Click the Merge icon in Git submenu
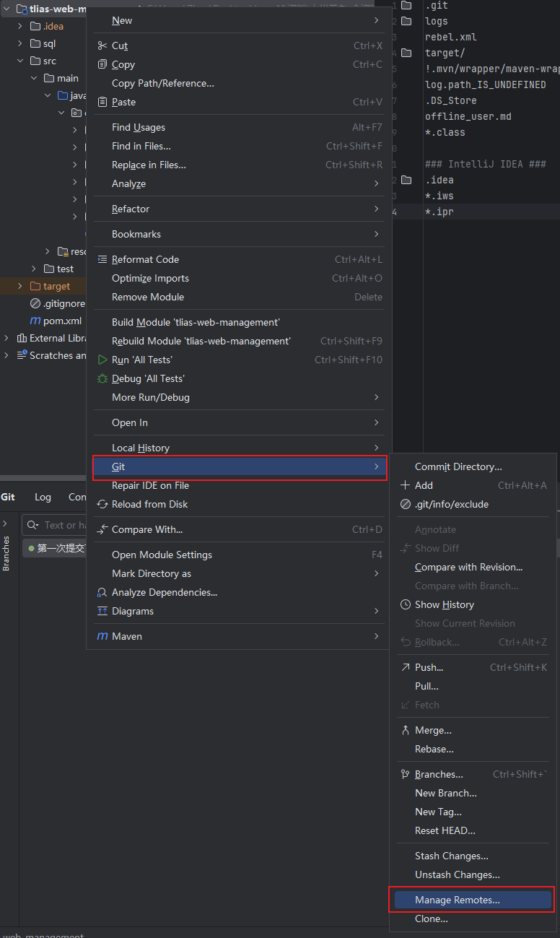 [405, 730]
